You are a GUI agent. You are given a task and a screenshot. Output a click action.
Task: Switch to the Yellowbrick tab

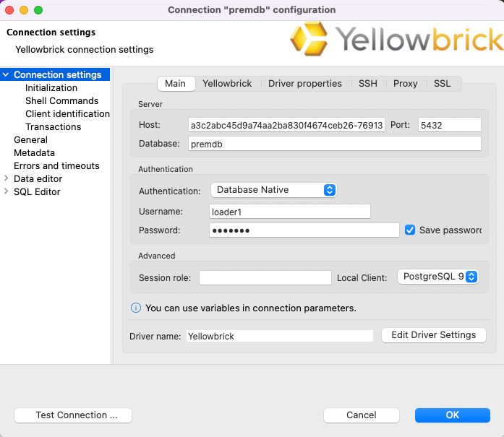[x=227, y=84]
